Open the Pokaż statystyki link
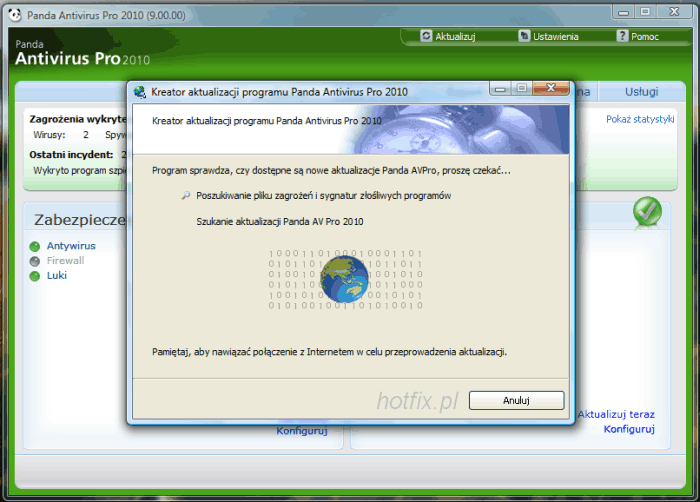 click(640, 119)
